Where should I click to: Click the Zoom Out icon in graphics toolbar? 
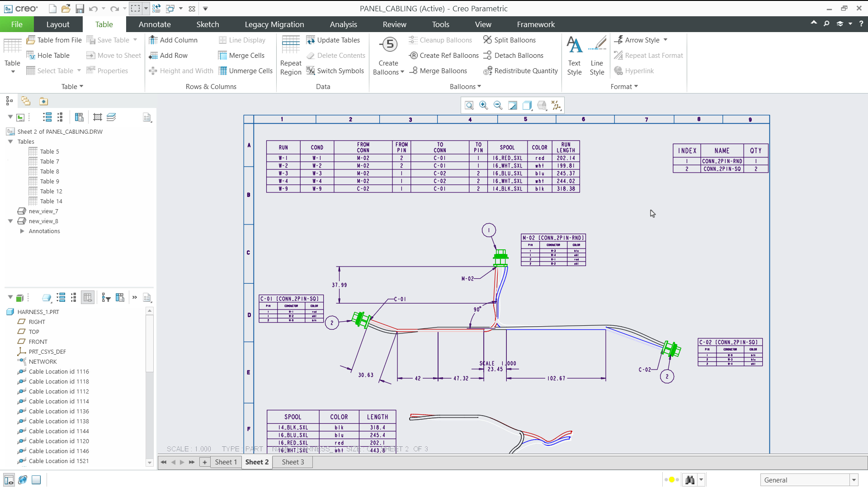498,105
